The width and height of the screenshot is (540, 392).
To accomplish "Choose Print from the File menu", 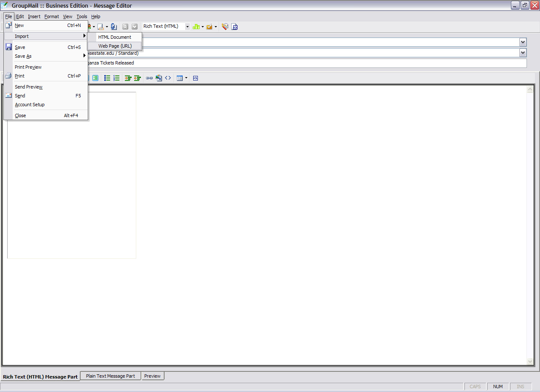I will (x=46, y=76).
